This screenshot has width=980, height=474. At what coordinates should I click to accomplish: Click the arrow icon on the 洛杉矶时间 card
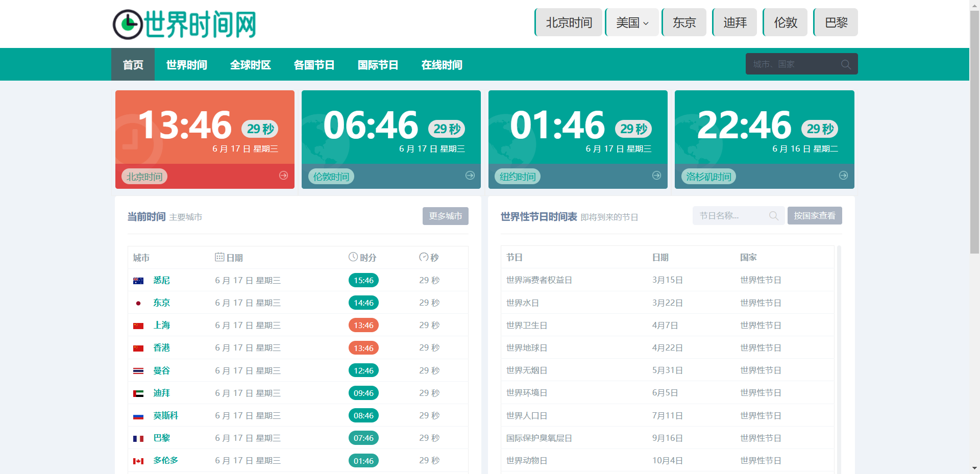tap(843, 176)
